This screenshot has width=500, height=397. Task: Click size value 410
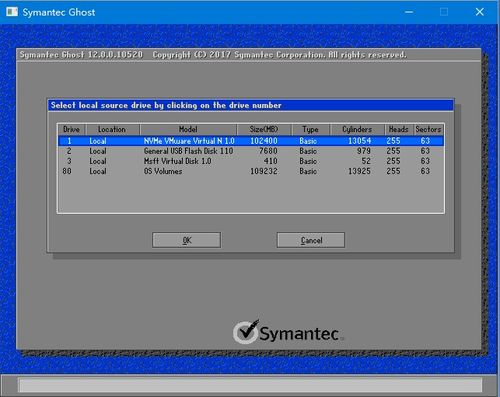(x=270, y=161)
